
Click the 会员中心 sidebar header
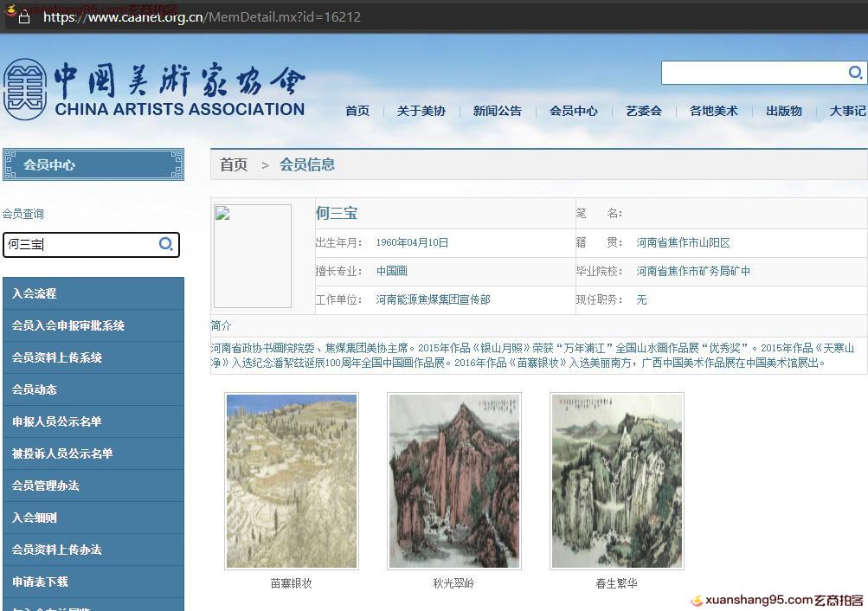coord(93,164)
